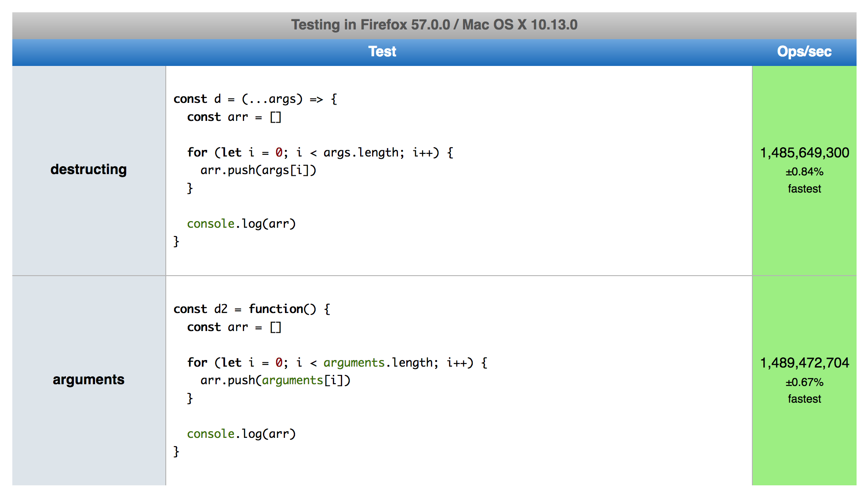This screenshot has width=868, height=495.
Task: Select the 'destructing' test name cell
Action: [x=89, y=170]
